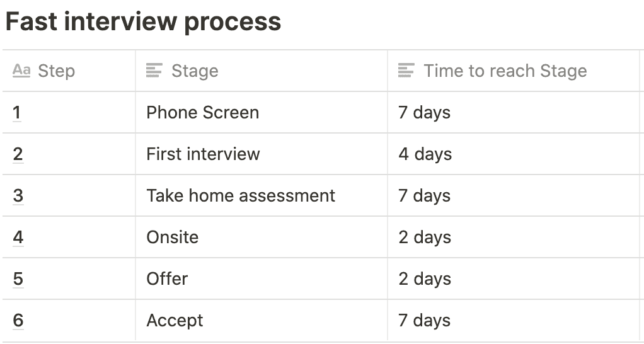The image size is (644, 344).
Task: Open the Step column header menu
Action: [x=69, y=71]
